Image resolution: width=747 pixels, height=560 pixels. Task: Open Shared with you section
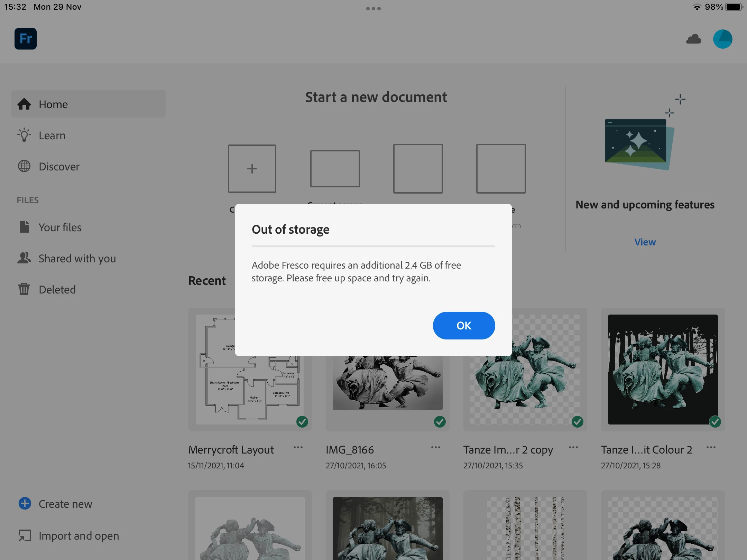[77, 258]
